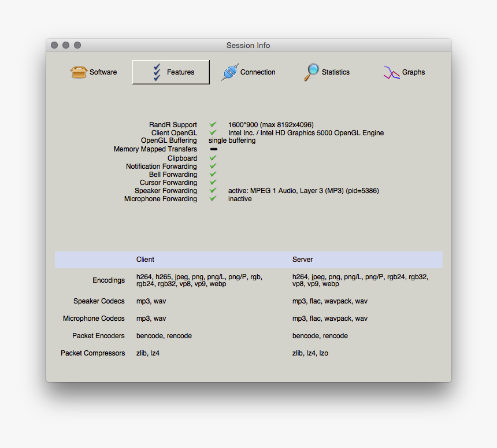Click the checkmark next to RandR Support

point(213,124)
